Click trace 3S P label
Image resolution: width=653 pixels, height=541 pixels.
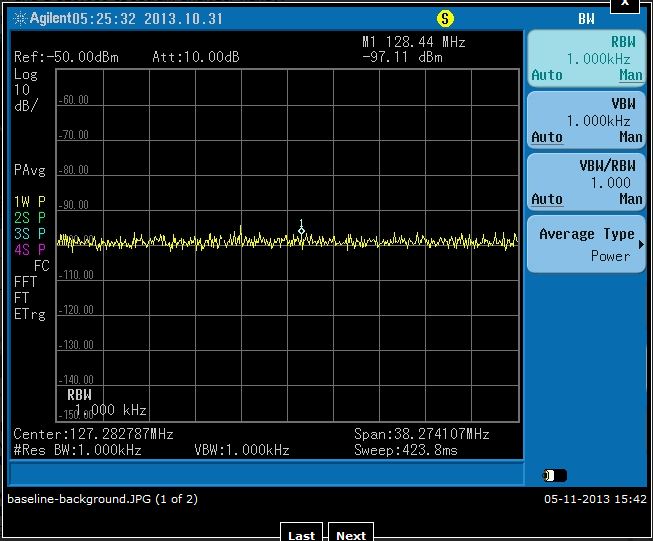click(30, 234)
